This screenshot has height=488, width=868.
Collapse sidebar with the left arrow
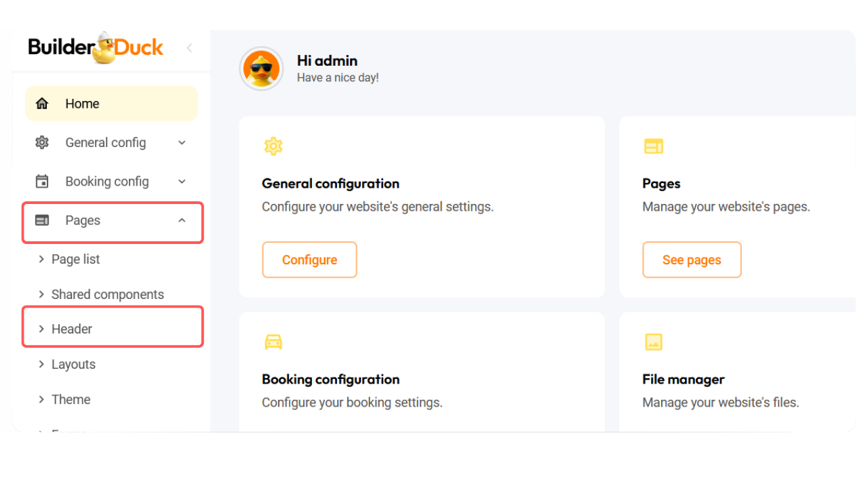tap(189, 47)
